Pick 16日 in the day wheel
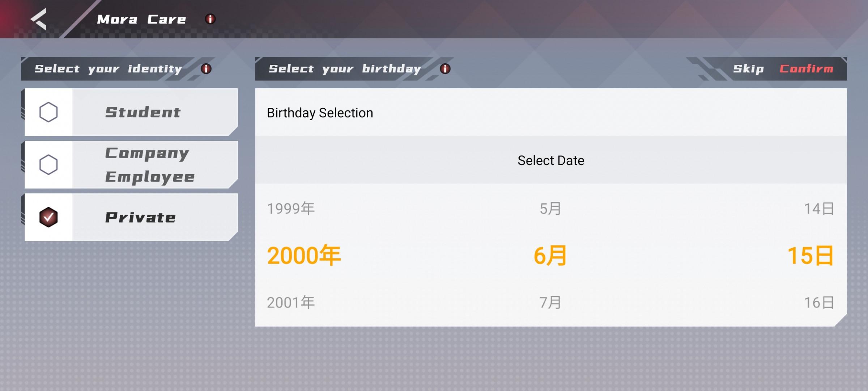The height and width of the screenshot is (391, 868). (x=819, y=303)
